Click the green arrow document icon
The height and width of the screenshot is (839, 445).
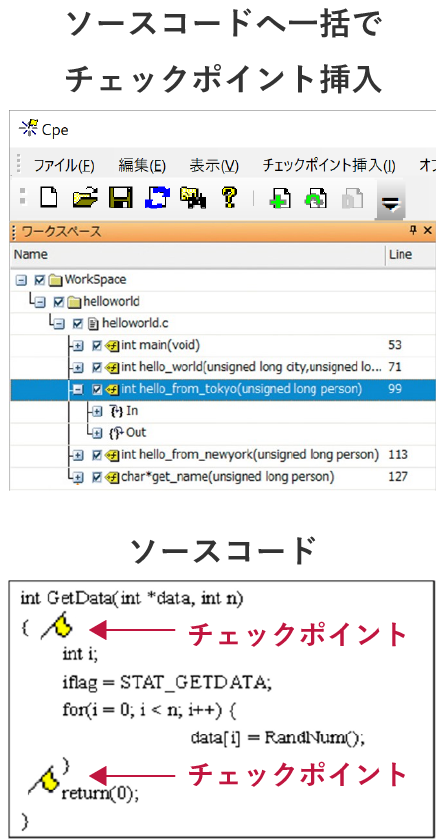coord(316,199)
